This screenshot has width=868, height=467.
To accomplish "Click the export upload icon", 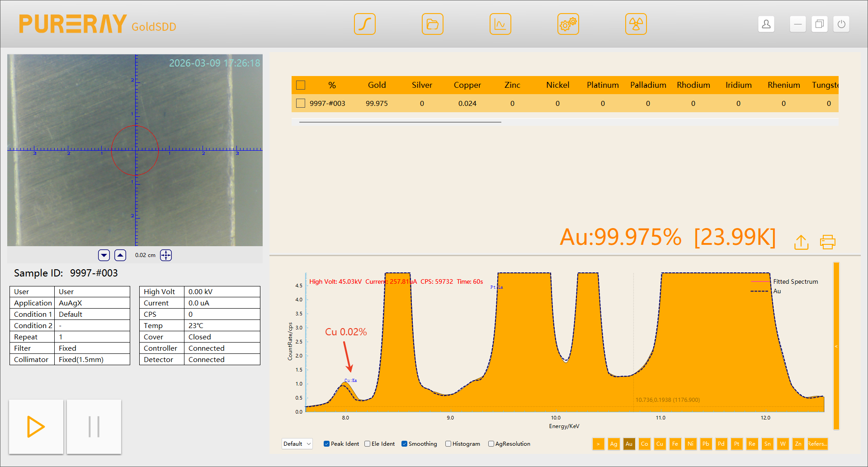I will [x=801, y=242].
